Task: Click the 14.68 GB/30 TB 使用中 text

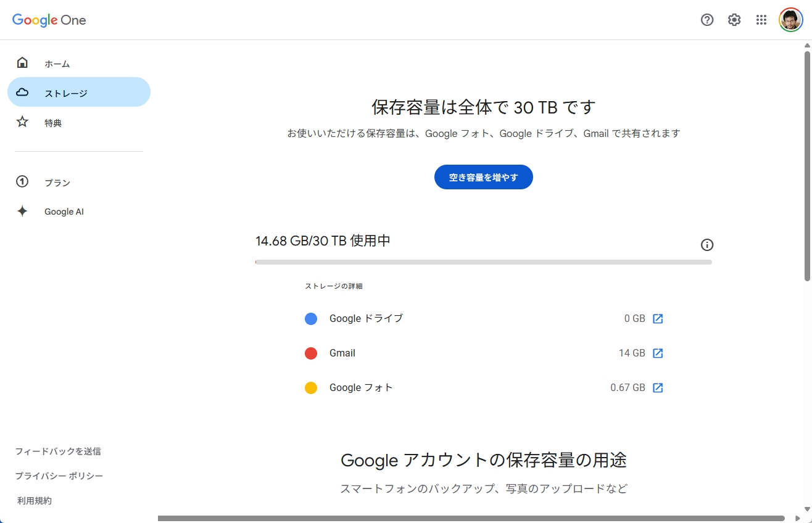Action: pos(323,241)
